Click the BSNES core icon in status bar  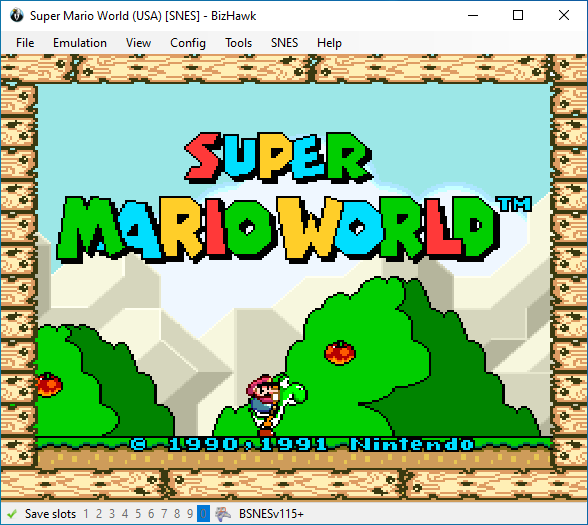223,513
